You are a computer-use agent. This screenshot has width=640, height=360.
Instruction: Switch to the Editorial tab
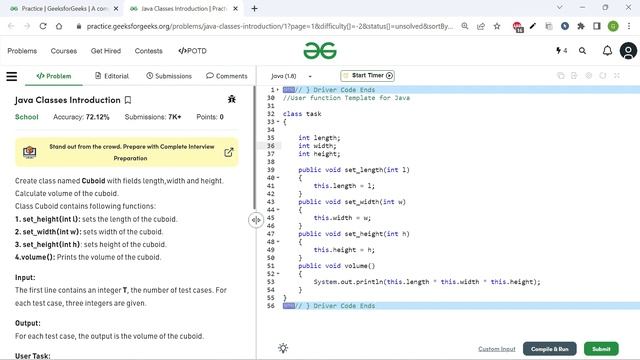(x=112, y=76)
